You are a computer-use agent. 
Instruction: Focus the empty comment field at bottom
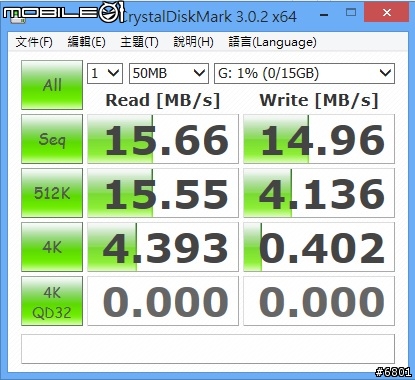pos(208,349)
